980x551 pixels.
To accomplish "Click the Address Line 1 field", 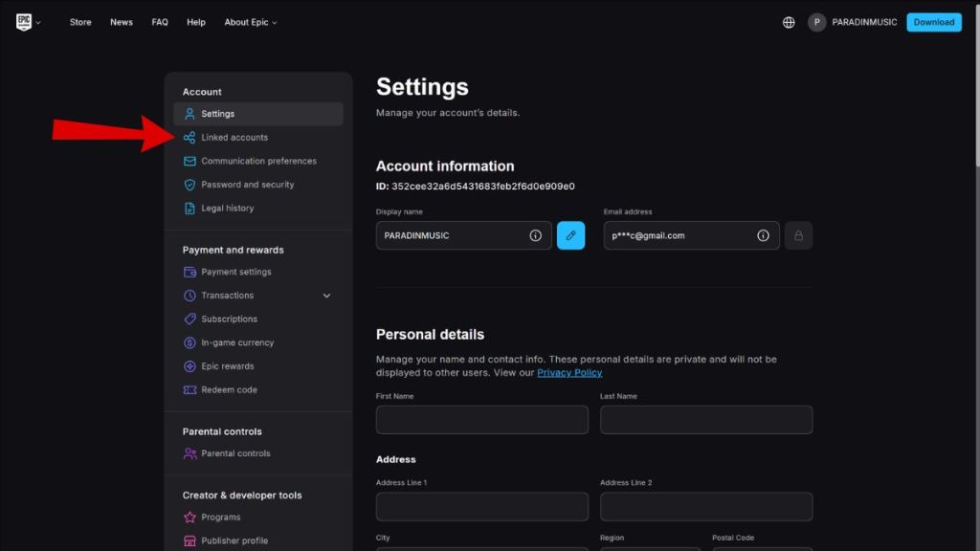I will 481,507.
